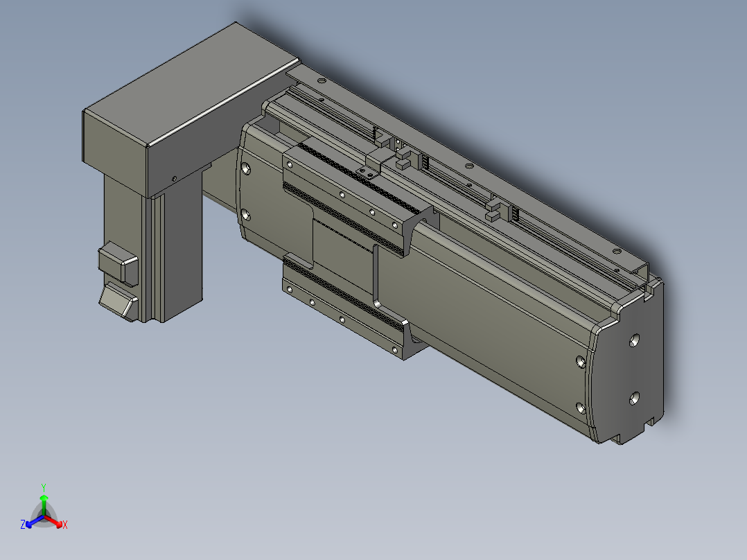Select the large motor cover box on the model
This screenshot has height=560, width=747.
191,109
